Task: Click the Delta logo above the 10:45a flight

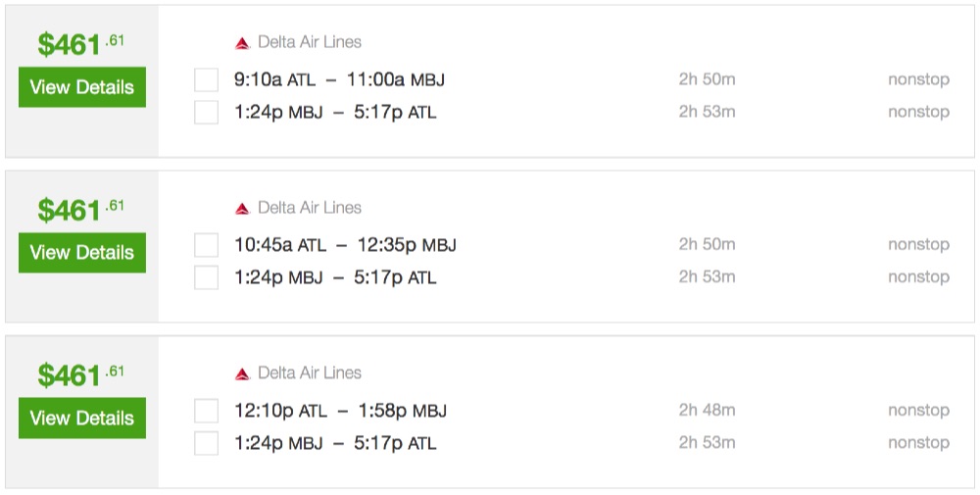Action: (x=242, y=209)
